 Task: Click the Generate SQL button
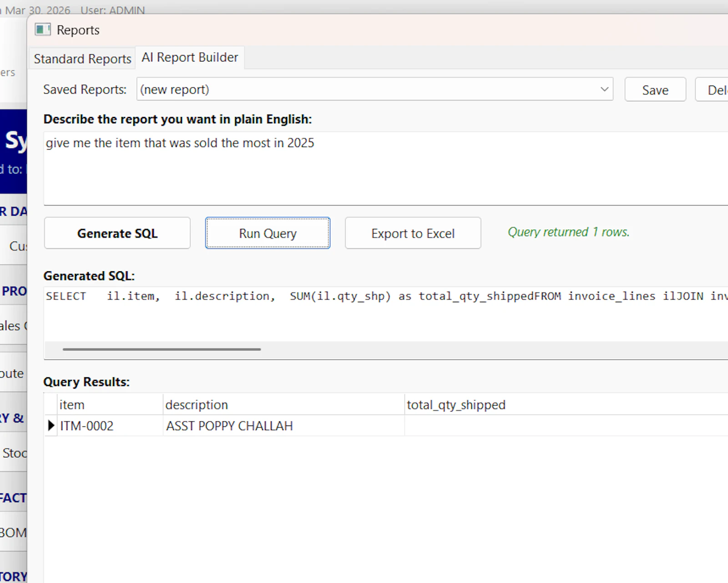(117, 233)
